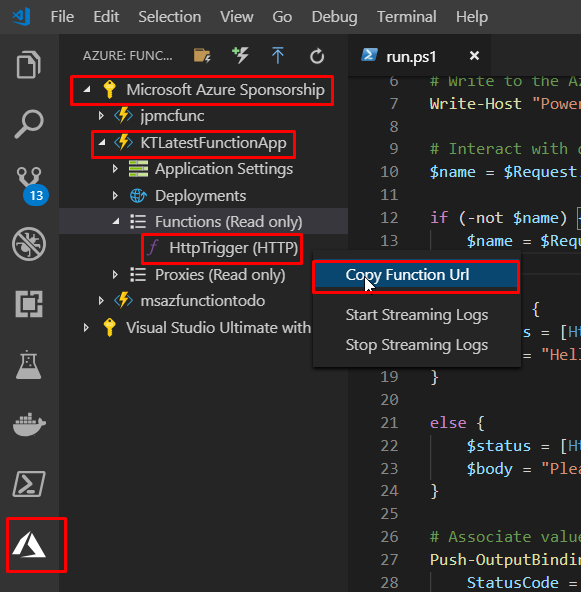
Task: Expand Application Settings node
Action: [x=115, y=169]
